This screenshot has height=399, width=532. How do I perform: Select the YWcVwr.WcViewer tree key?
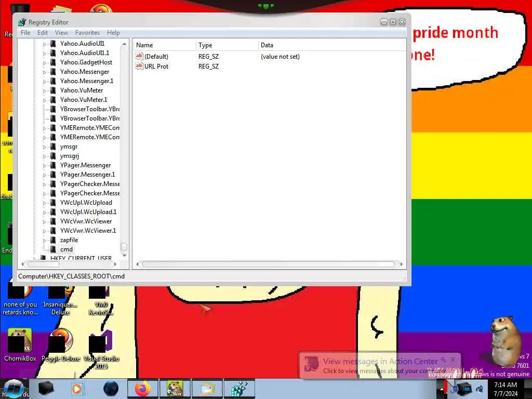[x=86, y=221]
